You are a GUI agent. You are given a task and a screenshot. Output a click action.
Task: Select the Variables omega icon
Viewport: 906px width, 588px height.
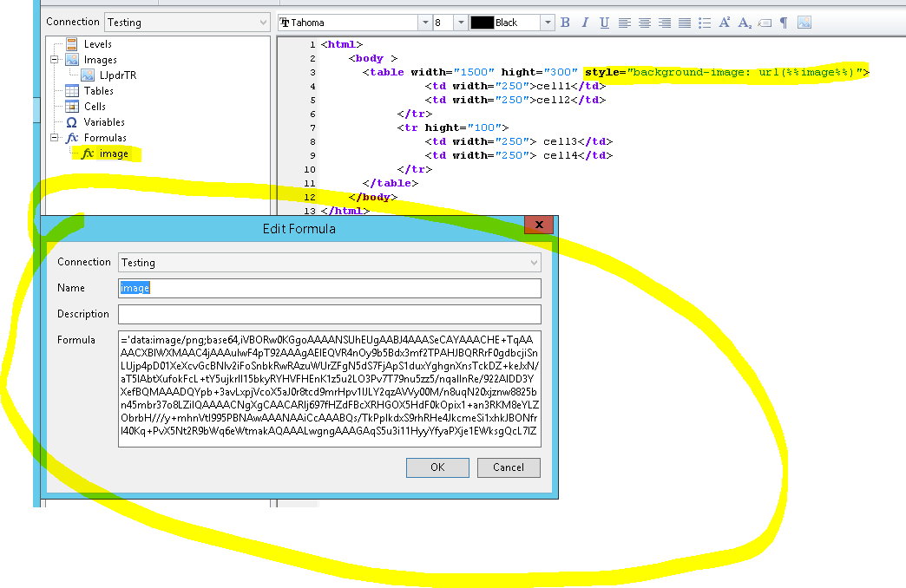[x=72, y=122]
